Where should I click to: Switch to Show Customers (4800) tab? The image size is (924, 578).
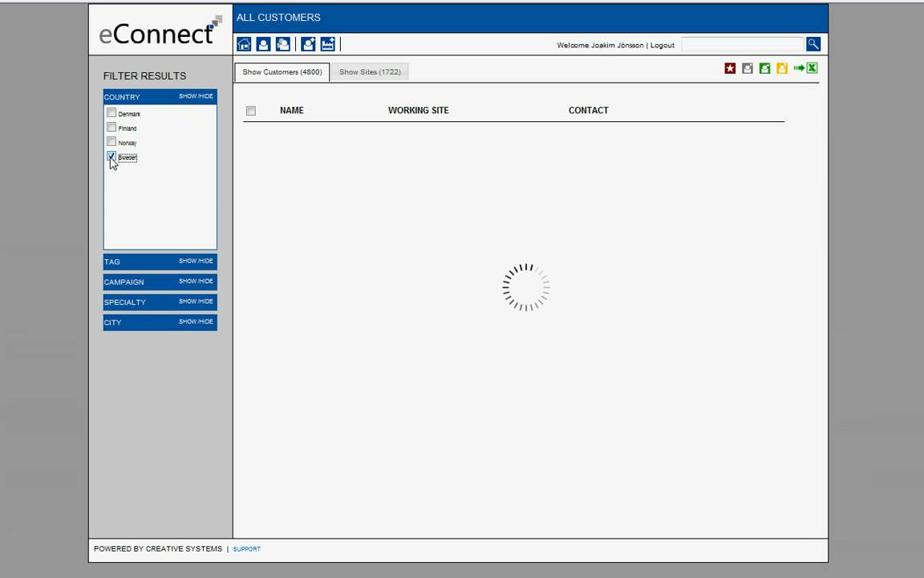click(282, 72)
